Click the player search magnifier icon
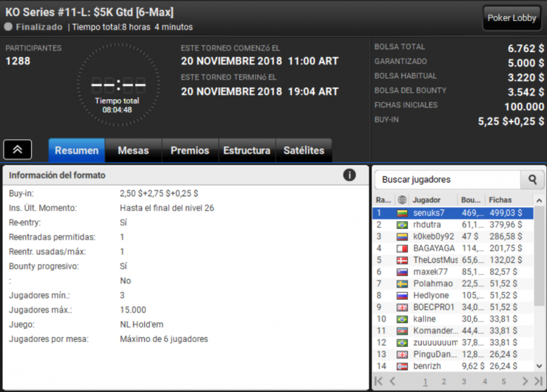The width and height of the screenshot is (547, 392). coord(532,180)
